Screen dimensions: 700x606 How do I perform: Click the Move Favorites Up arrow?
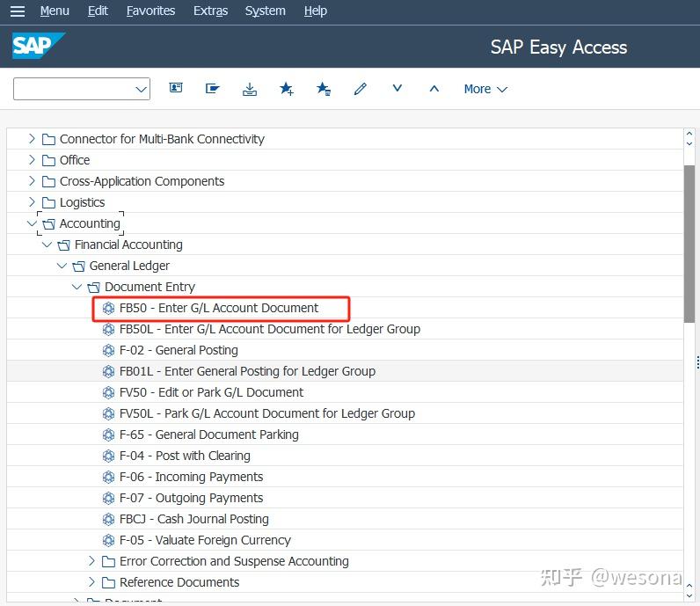pyautogui.click(x=434, y=89)
